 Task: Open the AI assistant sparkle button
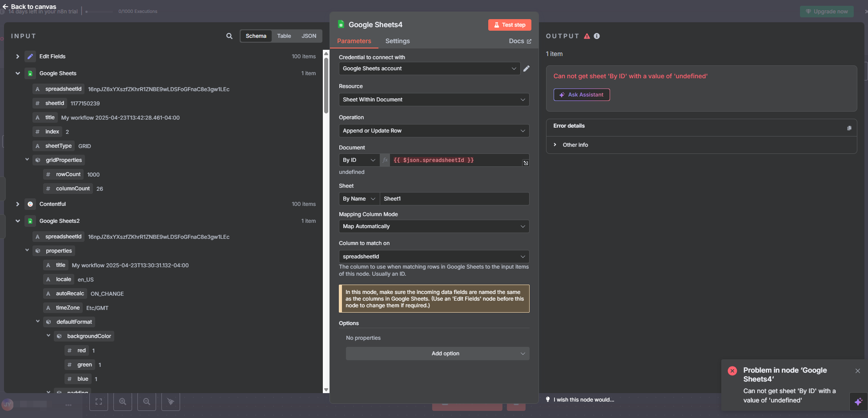858,401
